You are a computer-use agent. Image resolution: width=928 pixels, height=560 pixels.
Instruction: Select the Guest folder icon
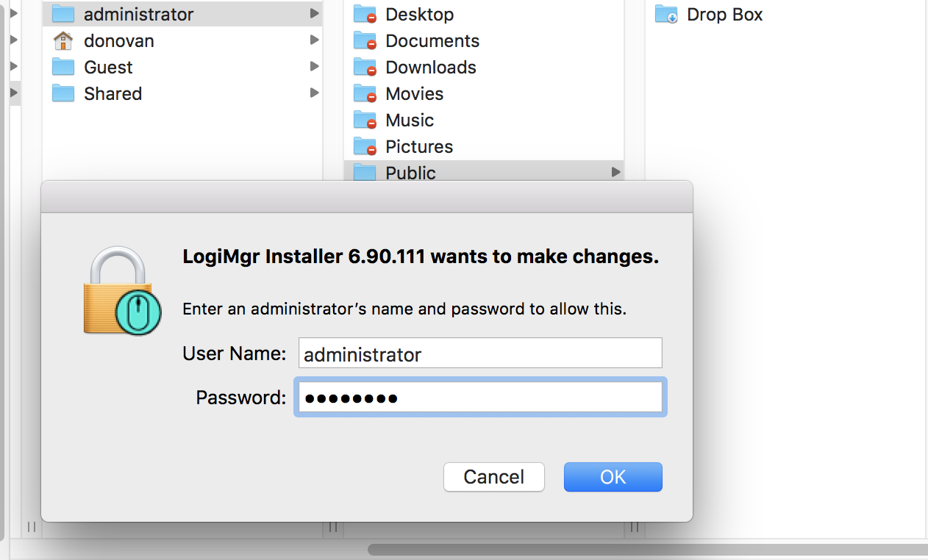point(64,67)
